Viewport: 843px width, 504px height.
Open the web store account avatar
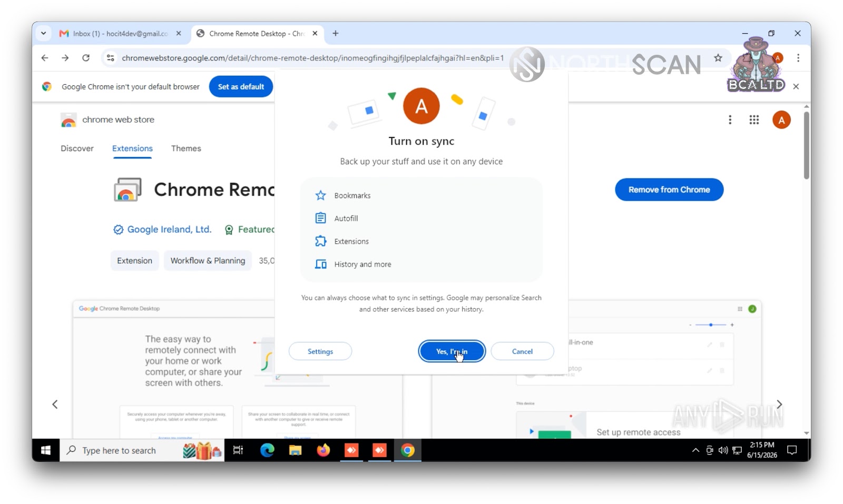click(x=781, y=120)
